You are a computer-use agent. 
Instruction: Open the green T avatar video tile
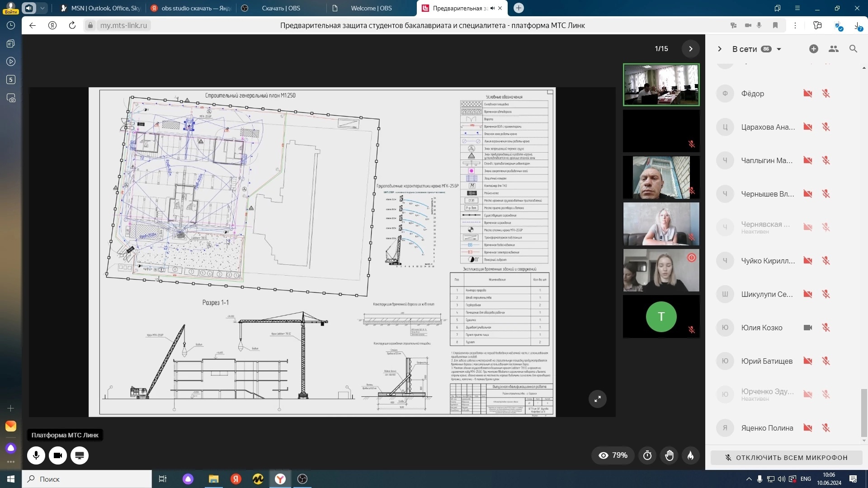[661, 317]
